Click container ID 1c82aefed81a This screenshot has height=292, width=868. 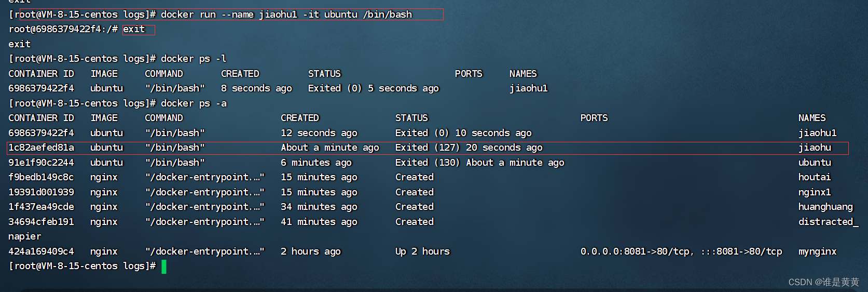[42, 148]
